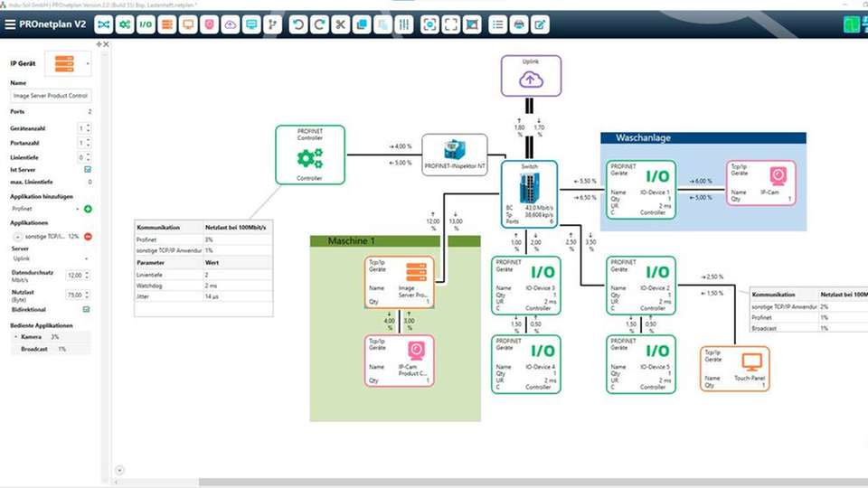Image resolution: width=868 pixels, height=488 pixels.
Task: Open the list view icon in toolbar
Action: coord(497,24)
